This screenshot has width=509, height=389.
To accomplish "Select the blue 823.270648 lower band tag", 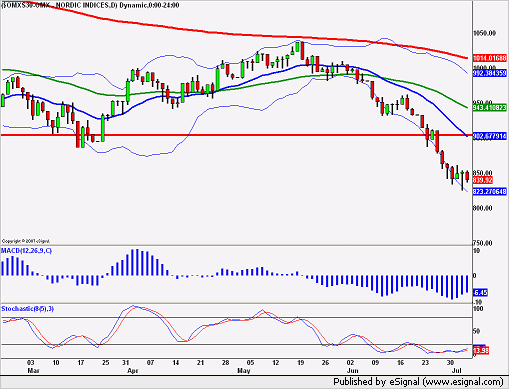I will pyautogui.click(x=490, y=192).
